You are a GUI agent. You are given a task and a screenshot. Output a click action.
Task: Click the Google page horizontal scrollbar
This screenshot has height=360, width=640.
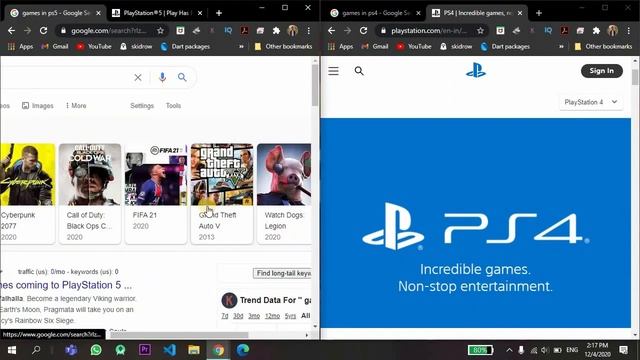[x=179, y=335]
